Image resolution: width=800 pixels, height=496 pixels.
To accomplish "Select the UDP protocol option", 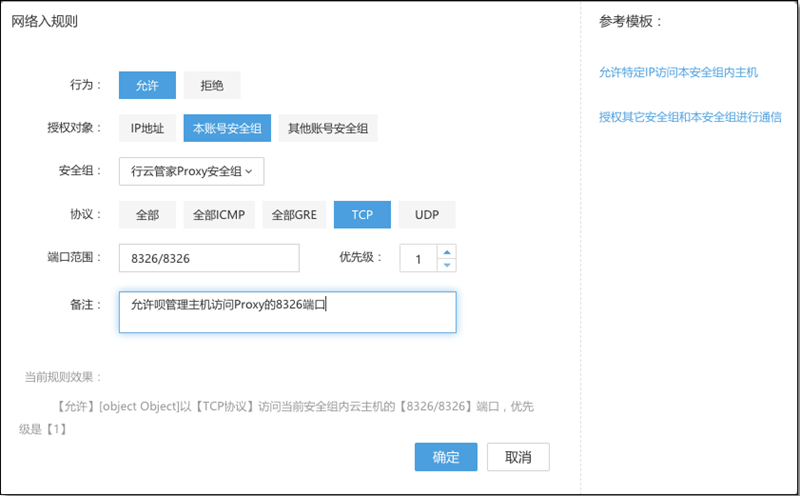I will 427,214.
